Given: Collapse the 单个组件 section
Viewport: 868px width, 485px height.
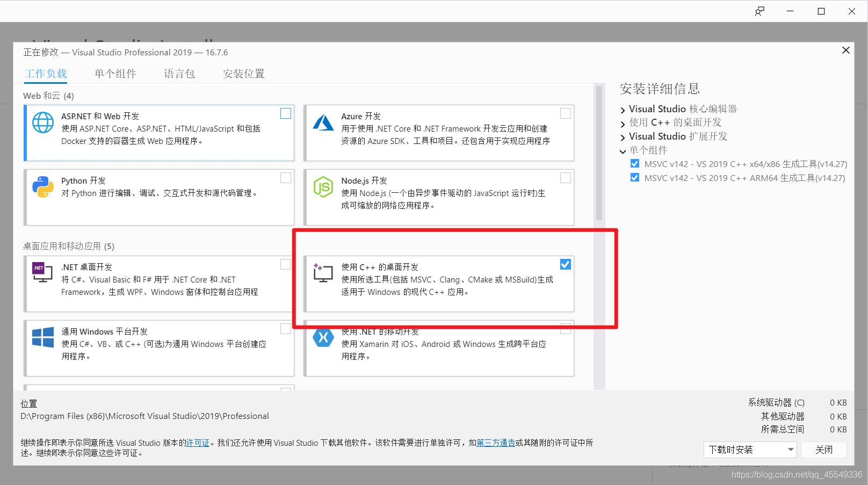Looking at the screenshot, I should pyautogui.click(x=623, y=151).
